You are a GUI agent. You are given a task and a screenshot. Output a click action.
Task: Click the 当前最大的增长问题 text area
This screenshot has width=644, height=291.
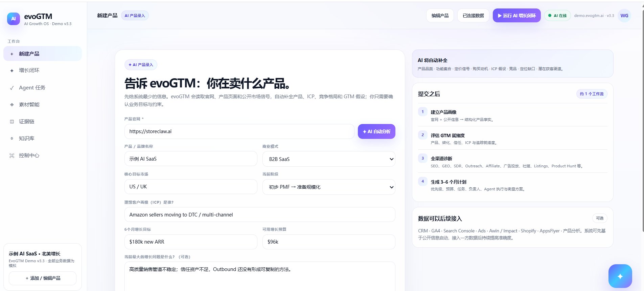(260, 276)
